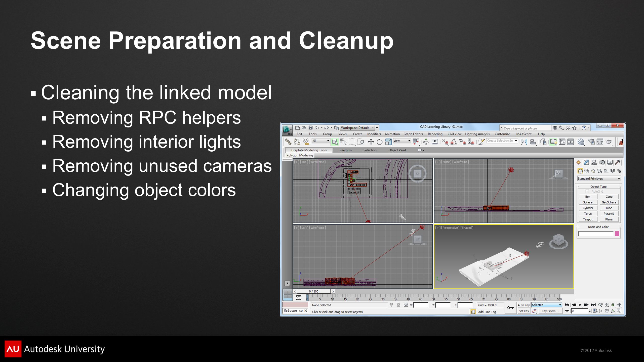Toggle the Angle Snap button
This screenshot has width=644, height=362.
[x=454, y=142]
